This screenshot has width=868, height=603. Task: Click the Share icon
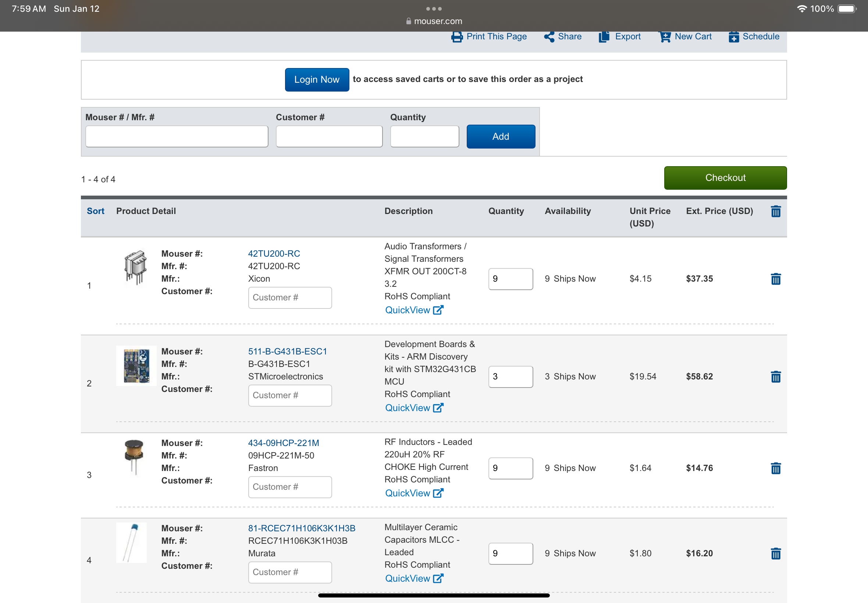point(549,37)
